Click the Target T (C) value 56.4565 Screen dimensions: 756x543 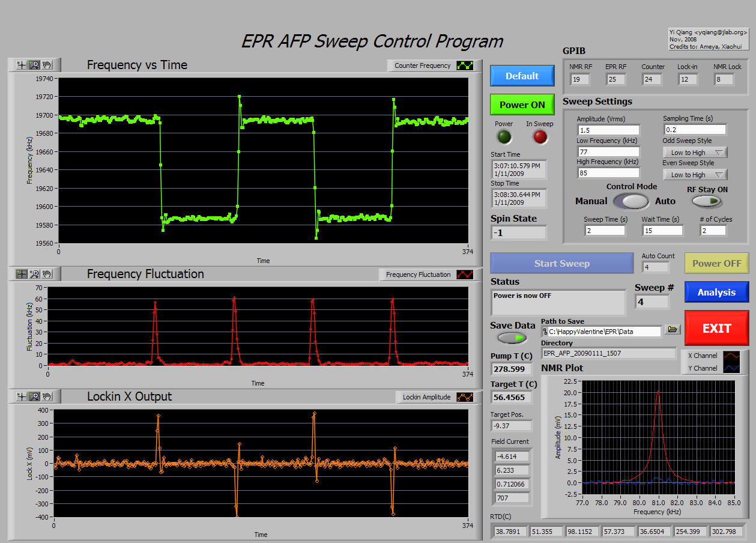pyautogui.click(x=512, y=397)
